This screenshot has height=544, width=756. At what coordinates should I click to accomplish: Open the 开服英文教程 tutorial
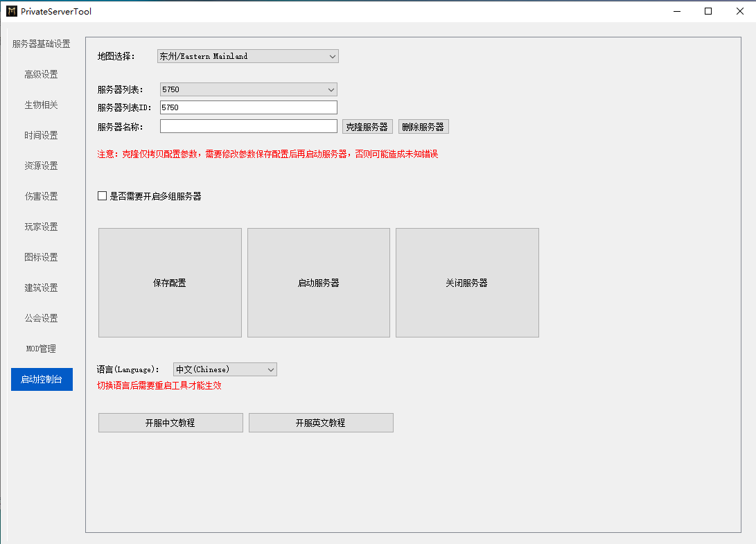pos(321,423)
